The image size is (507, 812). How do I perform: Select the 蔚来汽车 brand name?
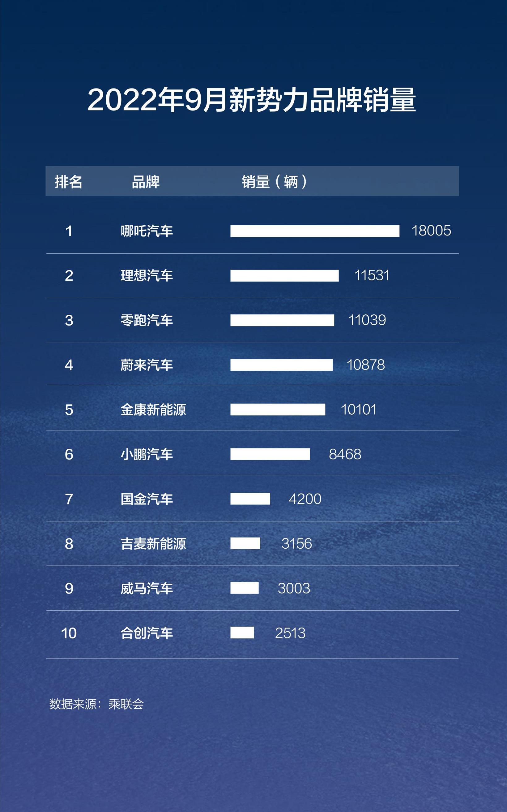tap(147, 365)
